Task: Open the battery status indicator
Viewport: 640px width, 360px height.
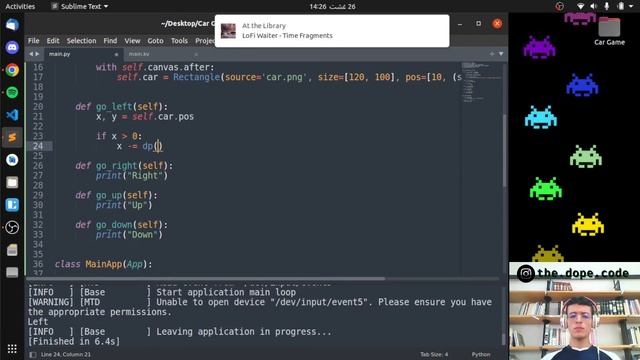Action: [620, 6]
